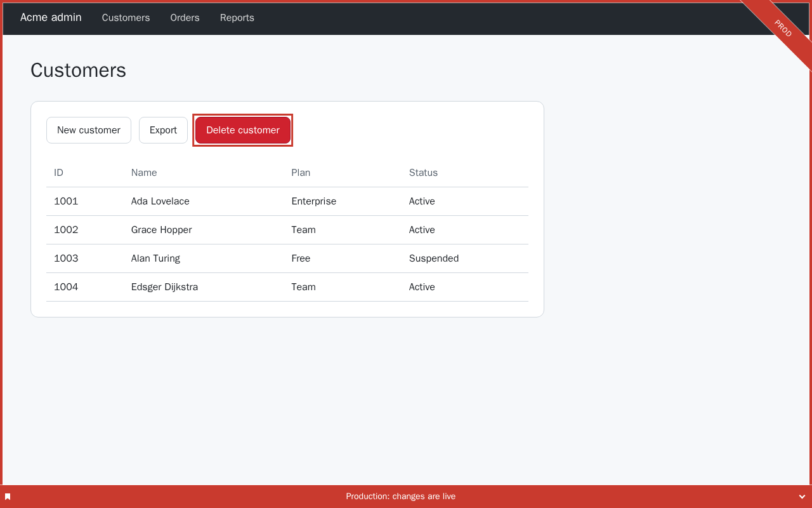812x508 pixels.
Task: Click Active status in Ada Lovelace's row
Action: pos(422,201)
